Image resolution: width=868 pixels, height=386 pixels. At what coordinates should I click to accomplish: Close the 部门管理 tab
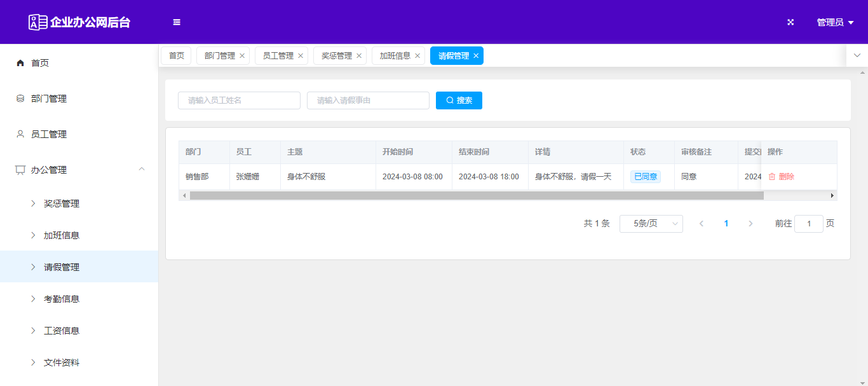pyautogui.click(x=242, y=56)
